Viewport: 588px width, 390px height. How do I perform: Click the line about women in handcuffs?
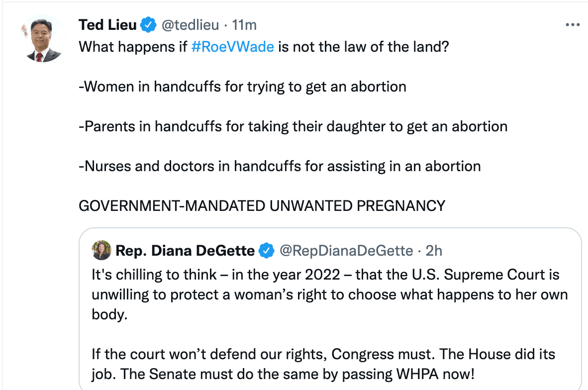(x=242, y=86)
